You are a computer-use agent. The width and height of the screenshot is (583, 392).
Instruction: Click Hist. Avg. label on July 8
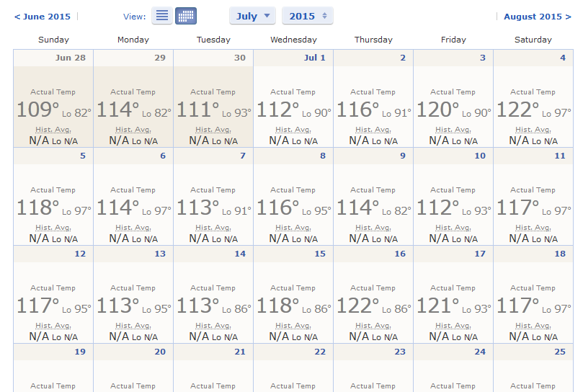293,228
